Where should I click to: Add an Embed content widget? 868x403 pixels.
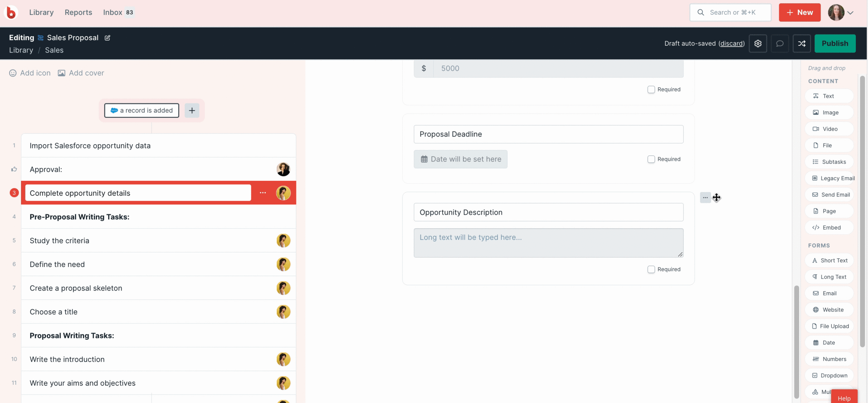tap(829, 227)
